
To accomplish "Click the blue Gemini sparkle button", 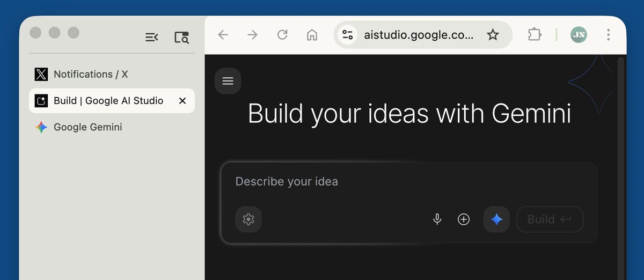I will [x=496, y=219].
